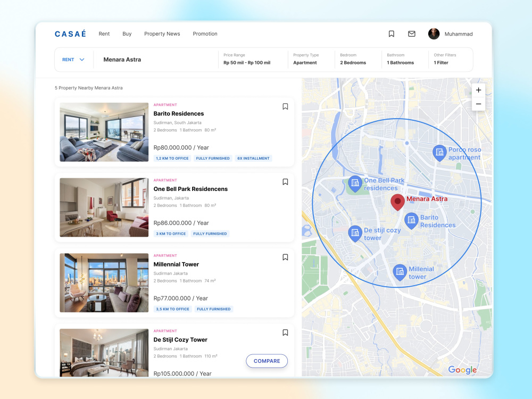
Task: Open the One Bell Park Residencens title
Action: click(x=190, y=189)
